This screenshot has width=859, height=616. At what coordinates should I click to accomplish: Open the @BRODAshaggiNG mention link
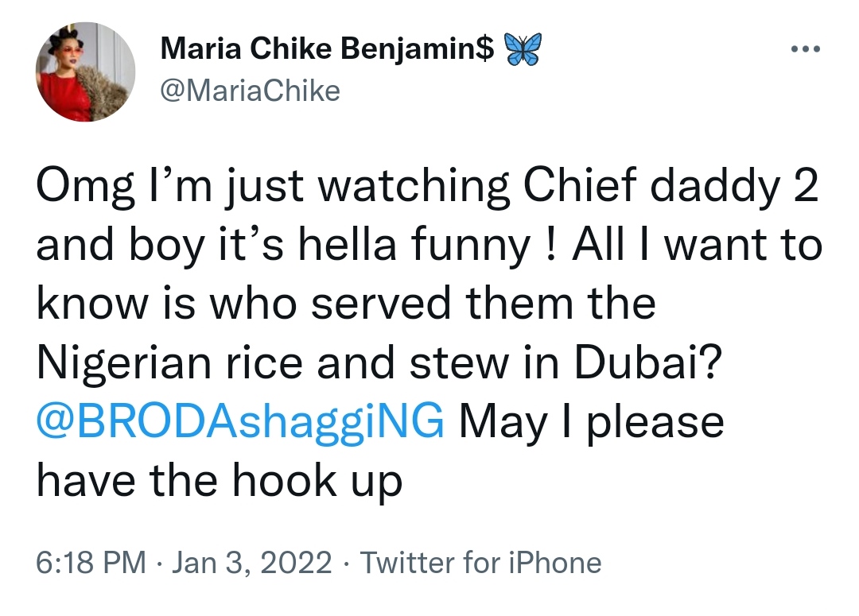tap(241, 421)
